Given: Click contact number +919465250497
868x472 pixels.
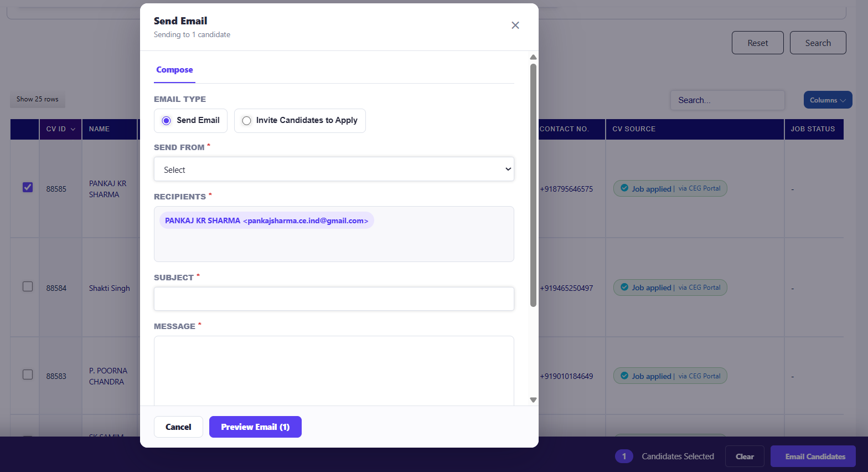Looking at the screenshot, I should pos(566,288).
